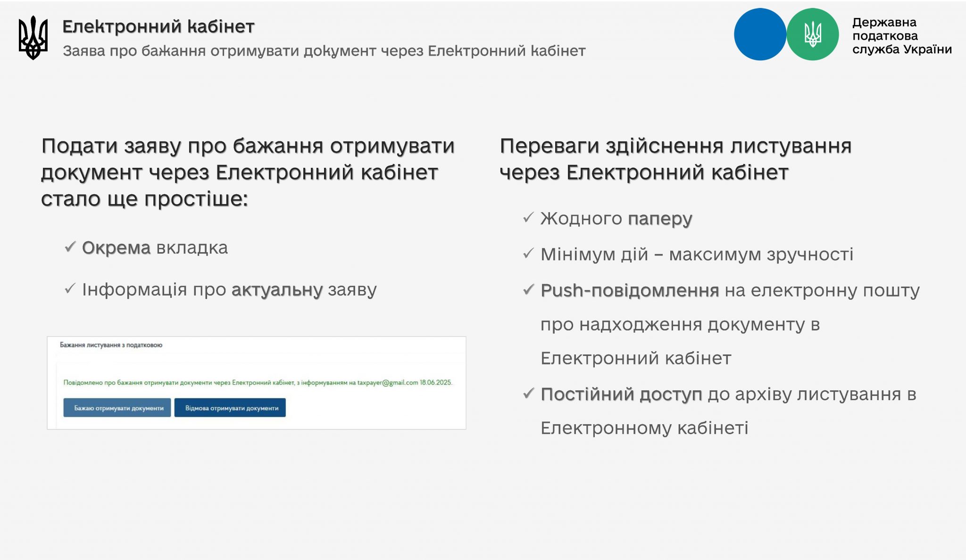Click the bold "Постійний доступ" text

[621, 394]
